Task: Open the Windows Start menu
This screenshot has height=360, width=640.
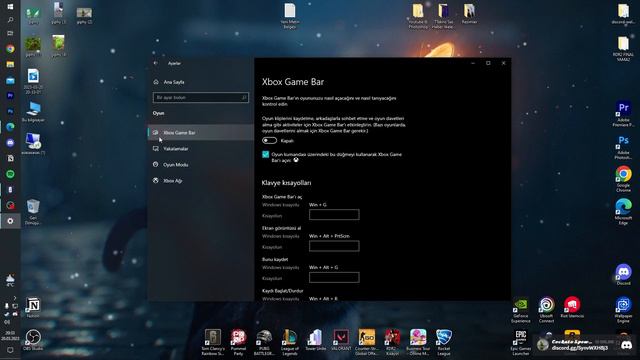Action: click(10, 7)
